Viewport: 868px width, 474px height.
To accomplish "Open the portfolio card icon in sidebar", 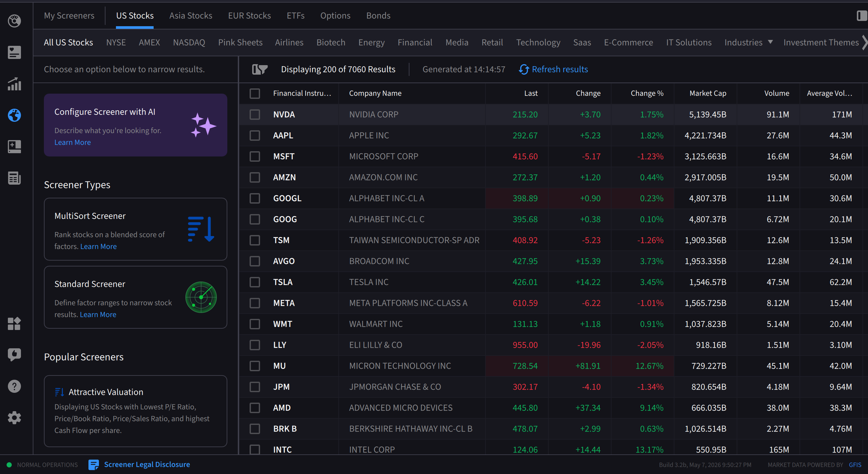I will 14,52.
